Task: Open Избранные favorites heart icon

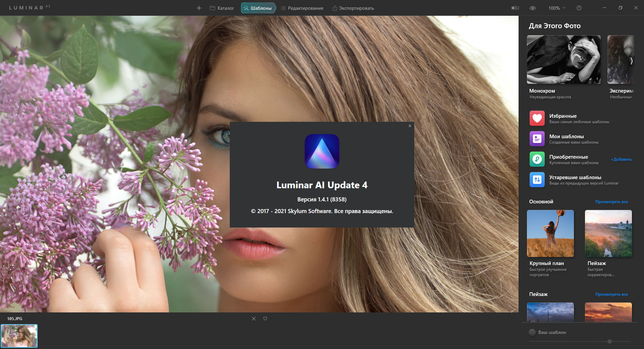Action: click(x=537, y=118)
